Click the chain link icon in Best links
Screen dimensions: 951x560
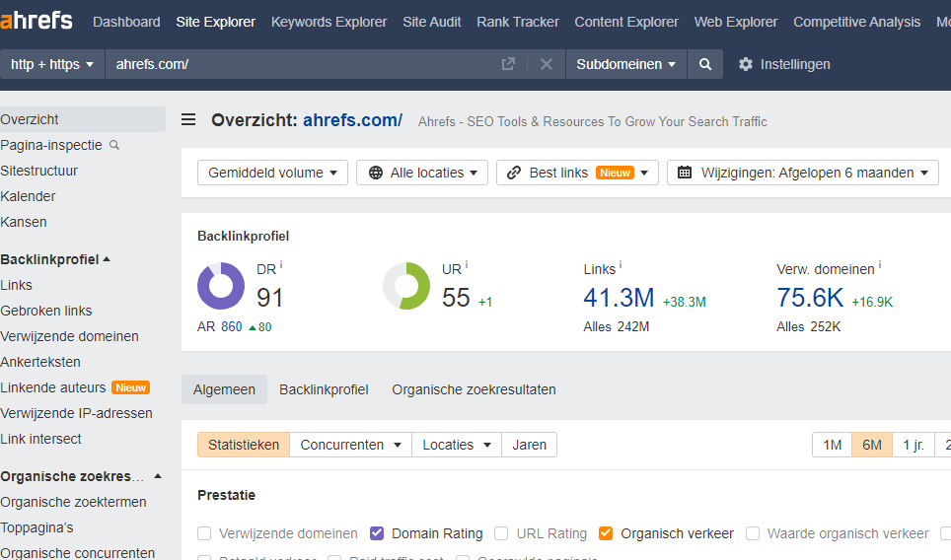pos(514,173)
